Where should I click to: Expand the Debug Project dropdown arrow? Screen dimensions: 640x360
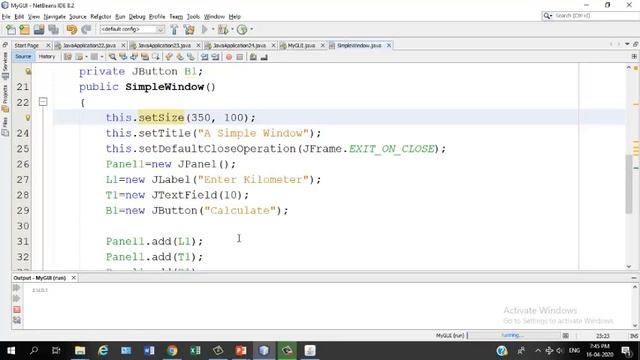click(232, 29)
